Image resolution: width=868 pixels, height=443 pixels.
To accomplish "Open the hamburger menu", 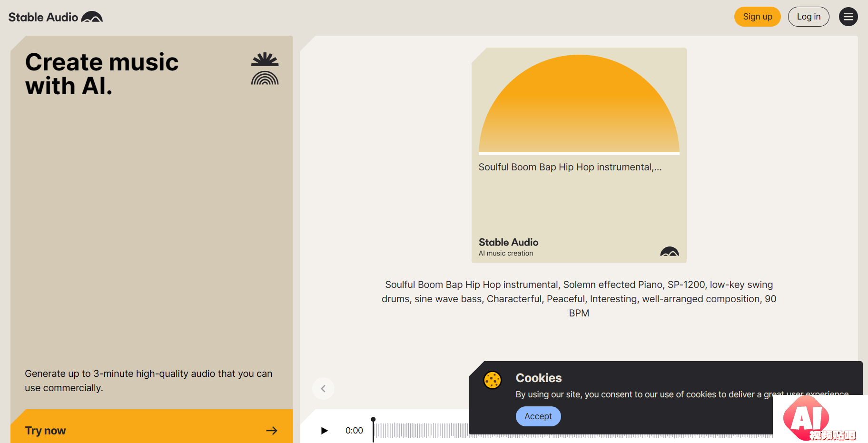I will pyautogui.click(x=848, y=17).
